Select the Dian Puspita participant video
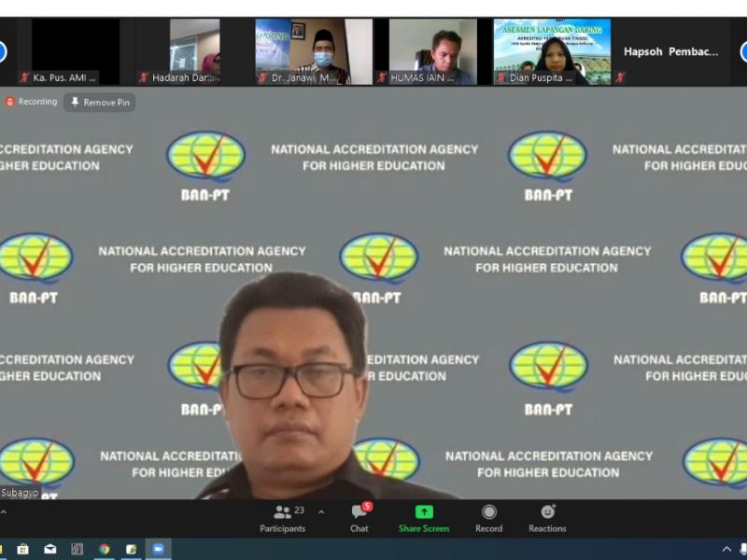The width and height of the screenshot is (747, 560). pos(552,51)
